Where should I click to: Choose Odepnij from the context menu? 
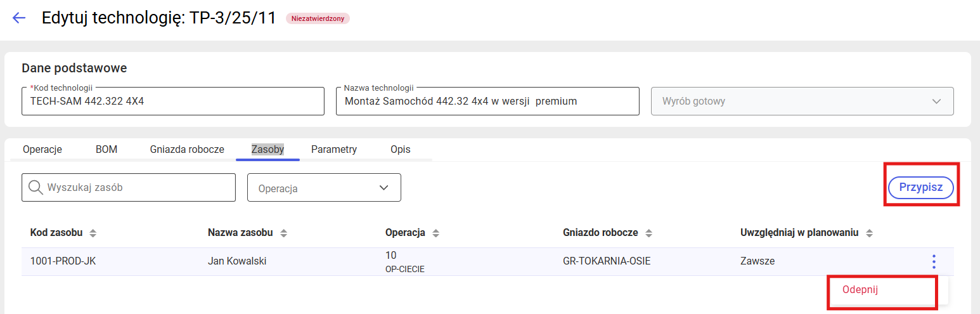click(x=860, y=290)
